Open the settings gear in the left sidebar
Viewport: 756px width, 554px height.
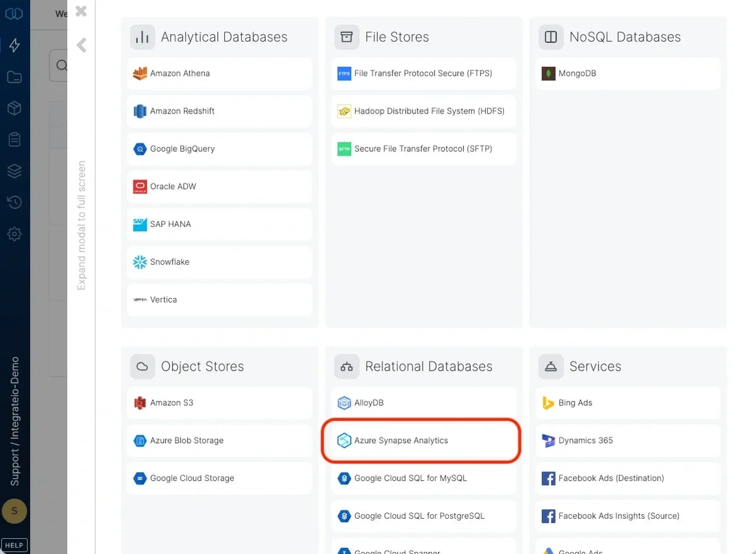[14, 234]
